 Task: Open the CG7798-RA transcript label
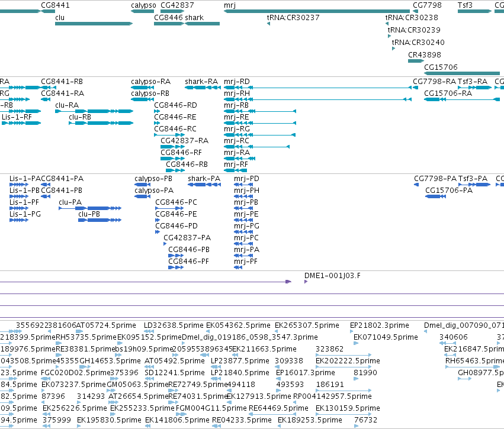tap(434, 82)
